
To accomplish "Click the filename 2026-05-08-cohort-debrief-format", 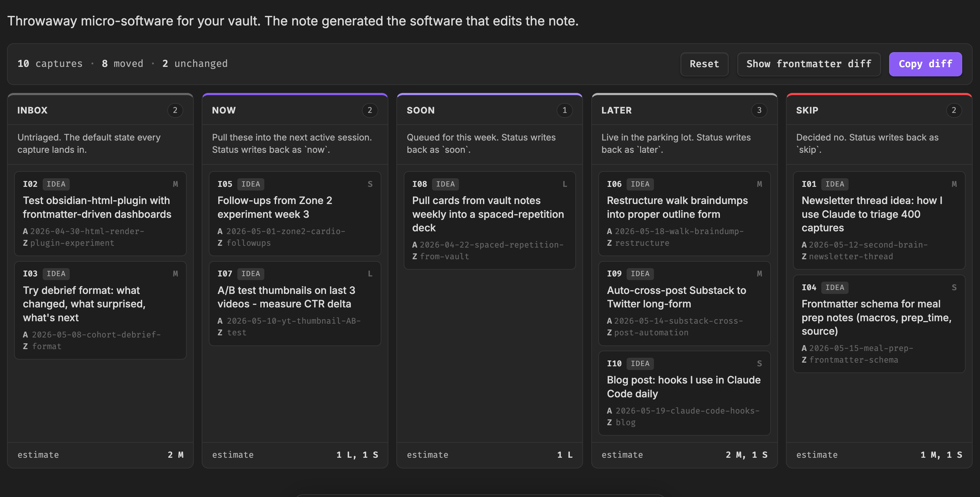I will tap(96, 340).
